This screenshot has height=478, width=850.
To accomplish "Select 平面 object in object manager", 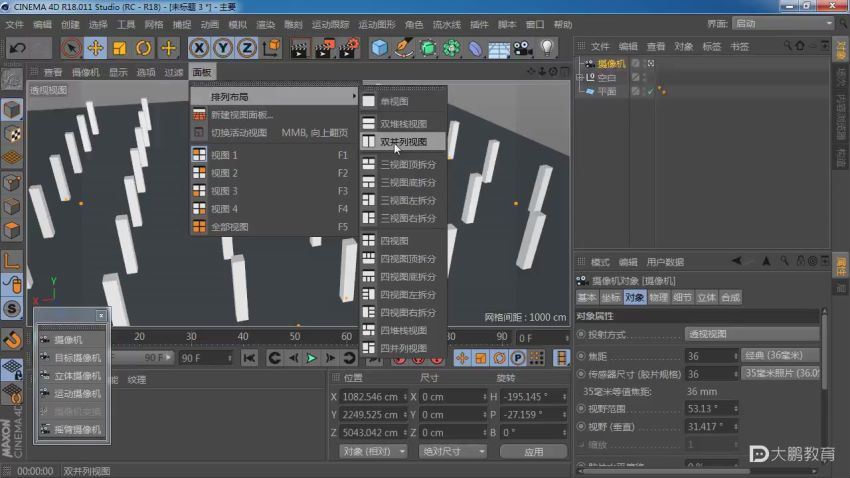I will pos(607,92).
